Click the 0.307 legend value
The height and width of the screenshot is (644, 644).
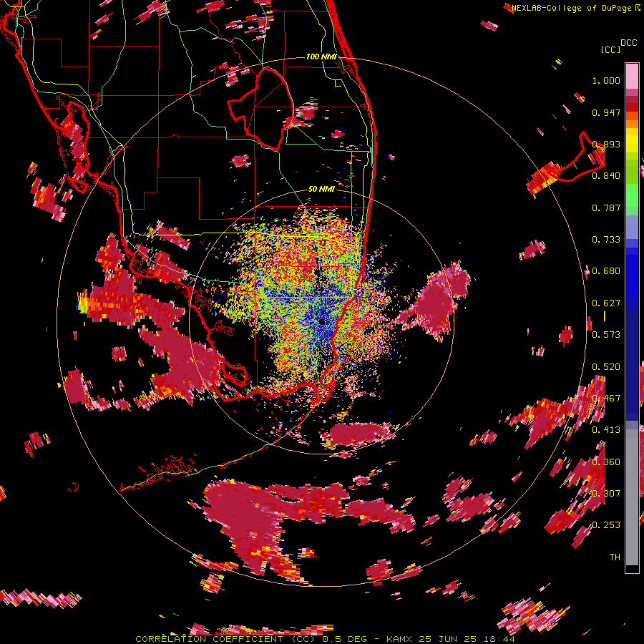click(x=606, y=494)
